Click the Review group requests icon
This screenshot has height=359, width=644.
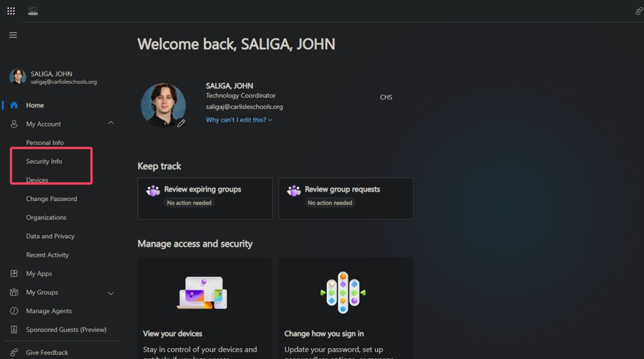point(294,191)
